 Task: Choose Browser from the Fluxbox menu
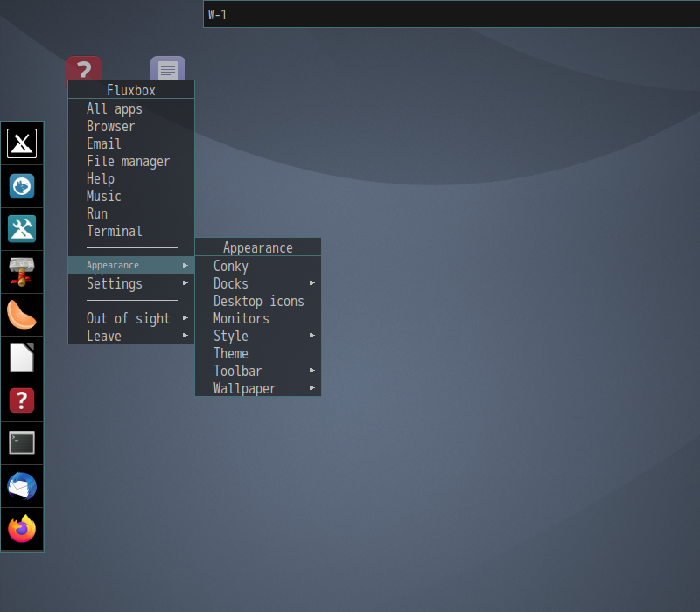point(131,126)
